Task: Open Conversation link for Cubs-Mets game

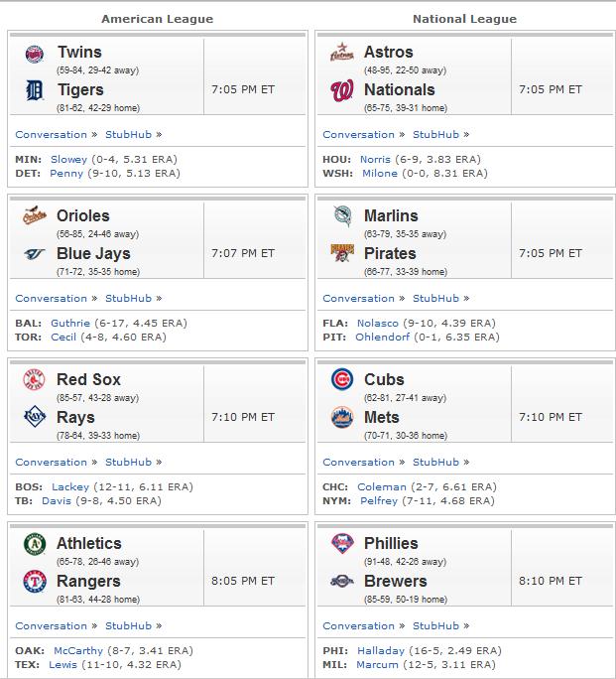Action: pyautogui.click(x=359, y=462)
